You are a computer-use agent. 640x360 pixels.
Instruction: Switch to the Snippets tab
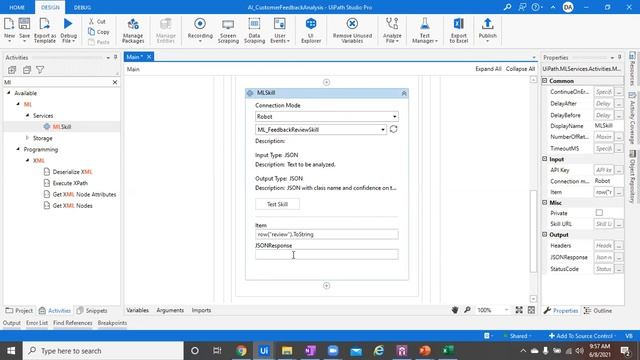[92, 311]
